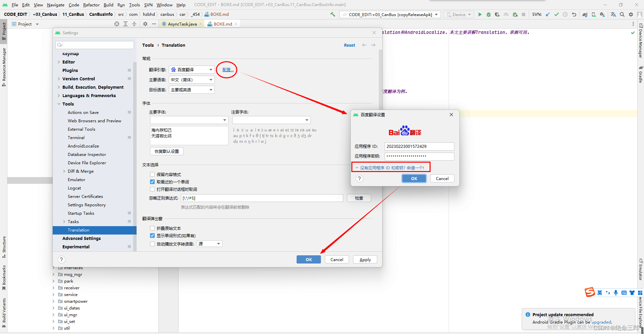The height and width of the screenshot is (334, 644).
Task: Click the 应用程序 ID input field
Action: click(419, 146)
